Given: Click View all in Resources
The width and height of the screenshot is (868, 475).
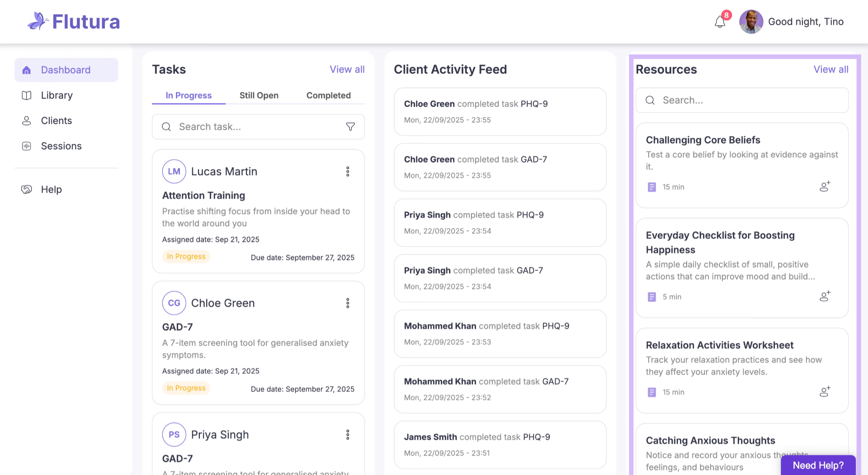Looking at the screenshot, I should coord(831,69).
